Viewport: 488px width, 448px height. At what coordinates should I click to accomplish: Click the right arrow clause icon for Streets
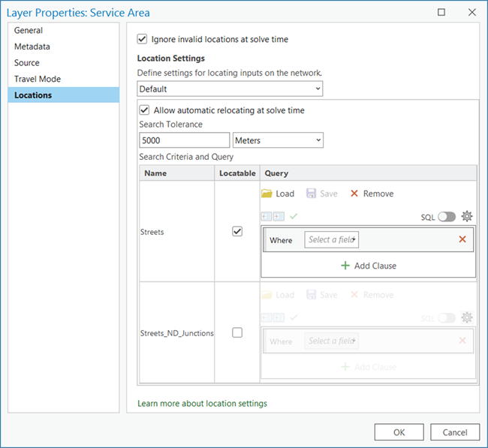(279, 216)
